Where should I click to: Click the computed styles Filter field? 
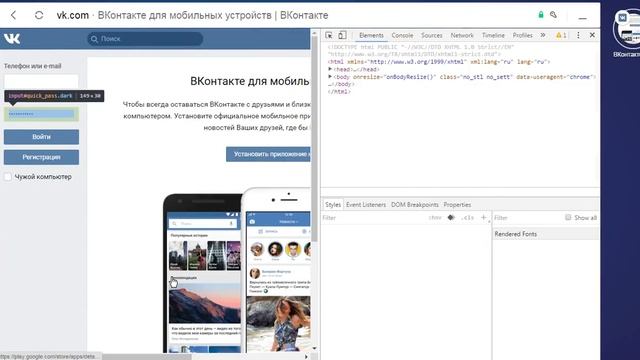(x=527, y=218)
